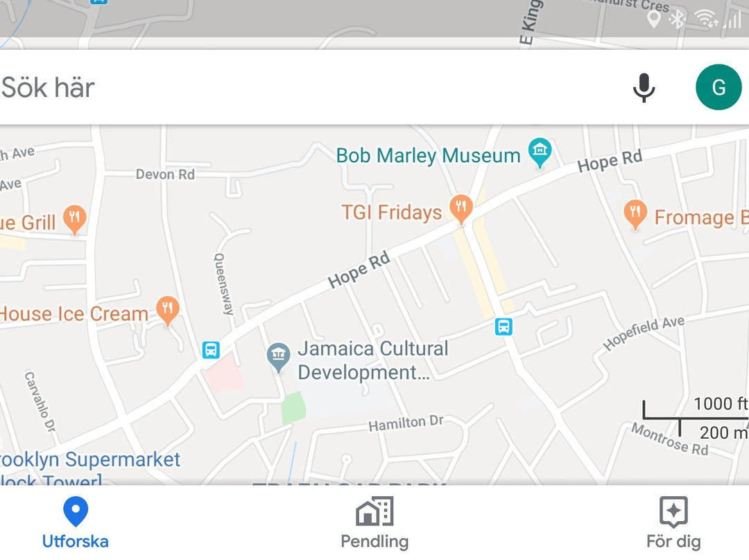Viewport: 749px width, 560px height.
Task: Tap the microphone voice search icon
Action: pos(644,87)
